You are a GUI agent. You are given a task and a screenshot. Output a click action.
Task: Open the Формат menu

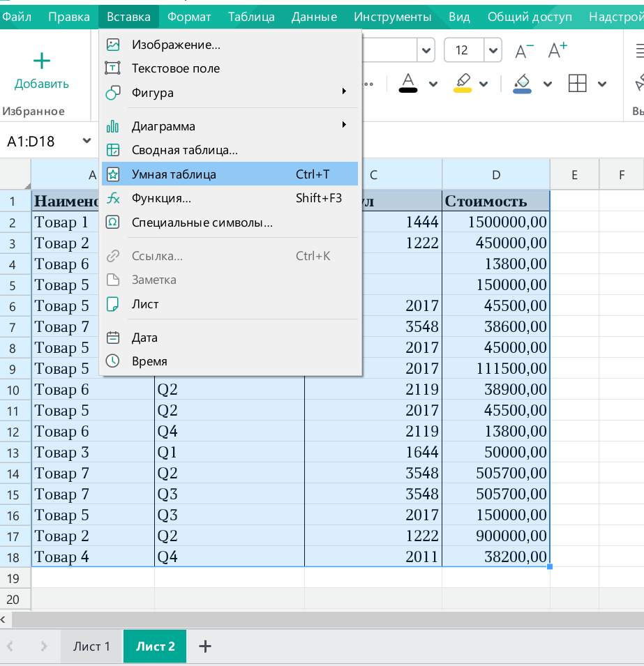click(189, 17)
